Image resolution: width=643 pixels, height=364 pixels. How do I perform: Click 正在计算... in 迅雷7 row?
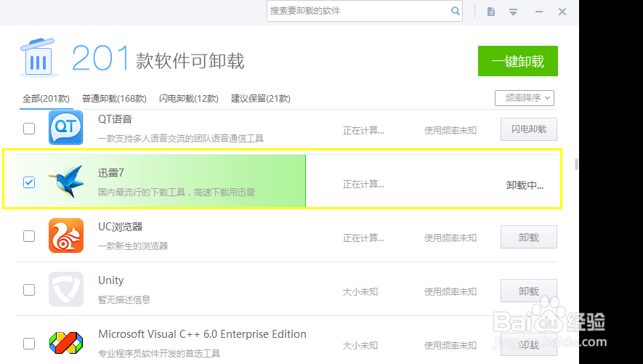tap(363, 184)
